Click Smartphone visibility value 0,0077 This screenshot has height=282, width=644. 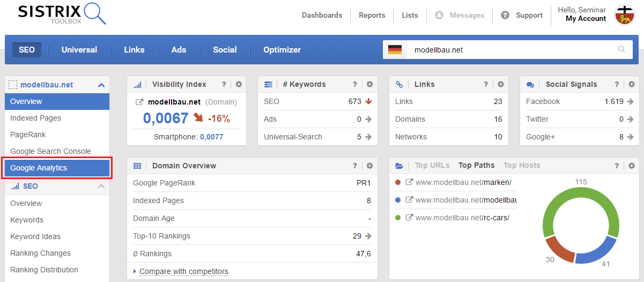pos(212,137)
